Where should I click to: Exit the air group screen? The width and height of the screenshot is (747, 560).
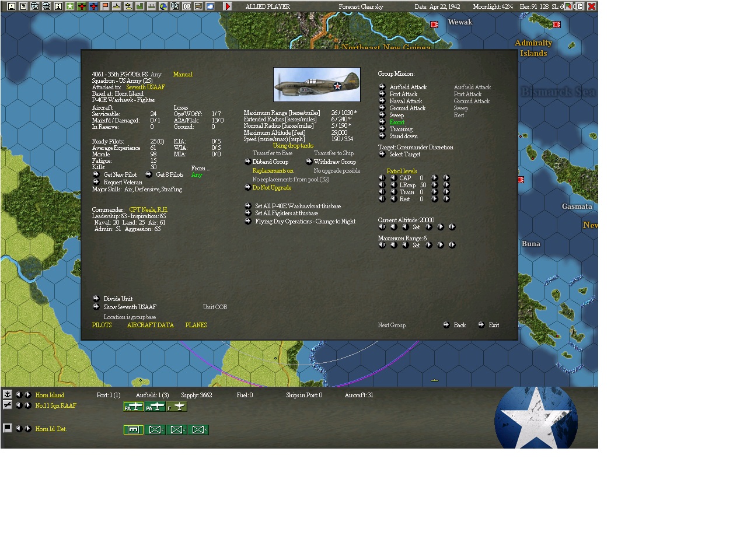coord(481,325)
